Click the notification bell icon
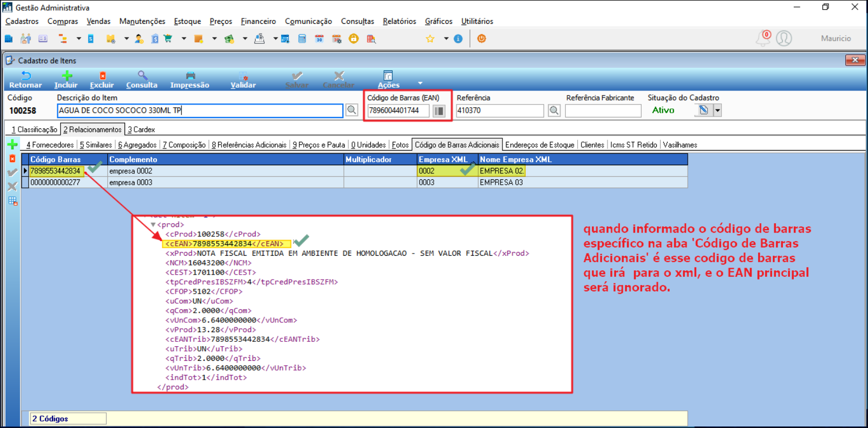The height and width of the screenshot is (428, 868). (x=763, y=38)
